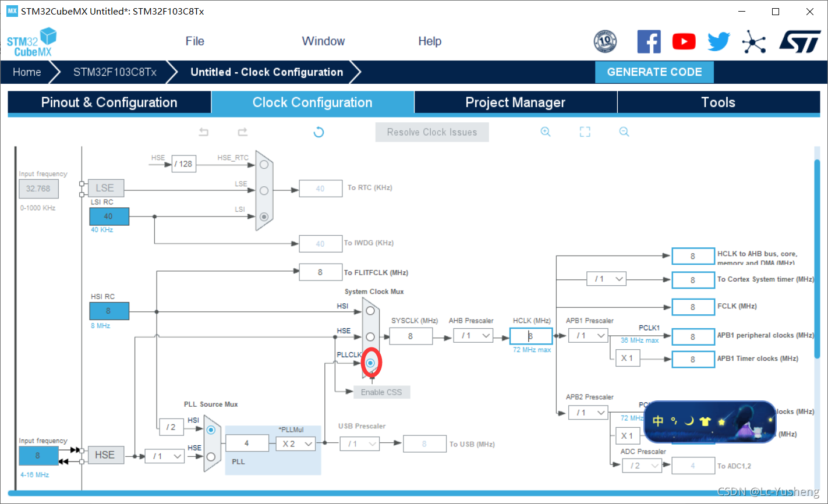
Task: Open the Window menu
Action: [323, 41]
